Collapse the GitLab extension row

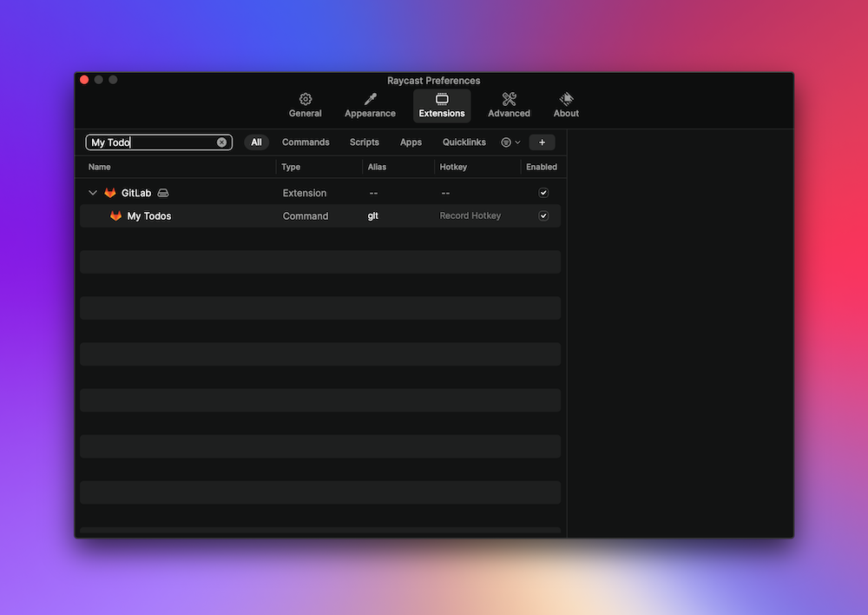pos(93,192)
